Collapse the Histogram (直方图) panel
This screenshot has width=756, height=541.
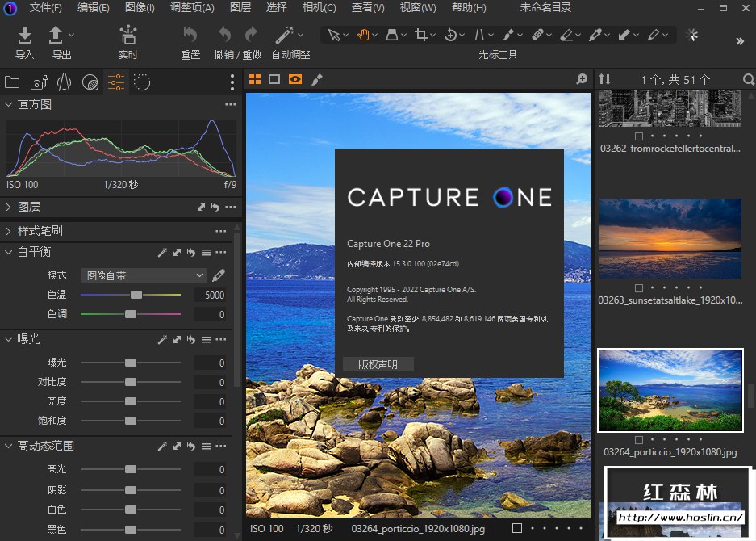(8, 104)
